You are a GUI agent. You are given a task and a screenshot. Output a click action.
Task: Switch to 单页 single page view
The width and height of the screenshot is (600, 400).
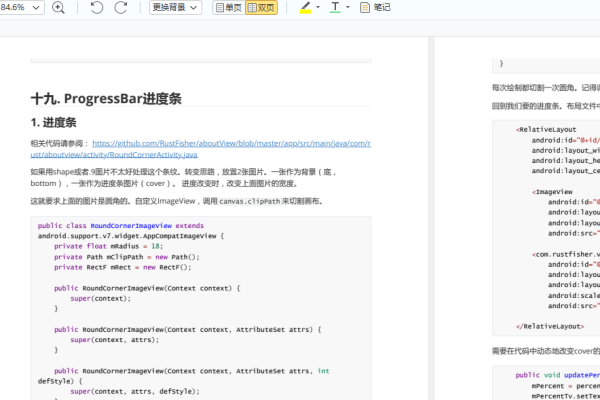(229, 8)
